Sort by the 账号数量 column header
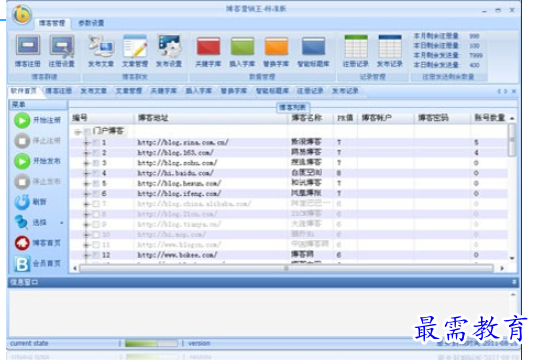This screenshot has width=536, height=360. pyautogui.click(x=490, y=118)
